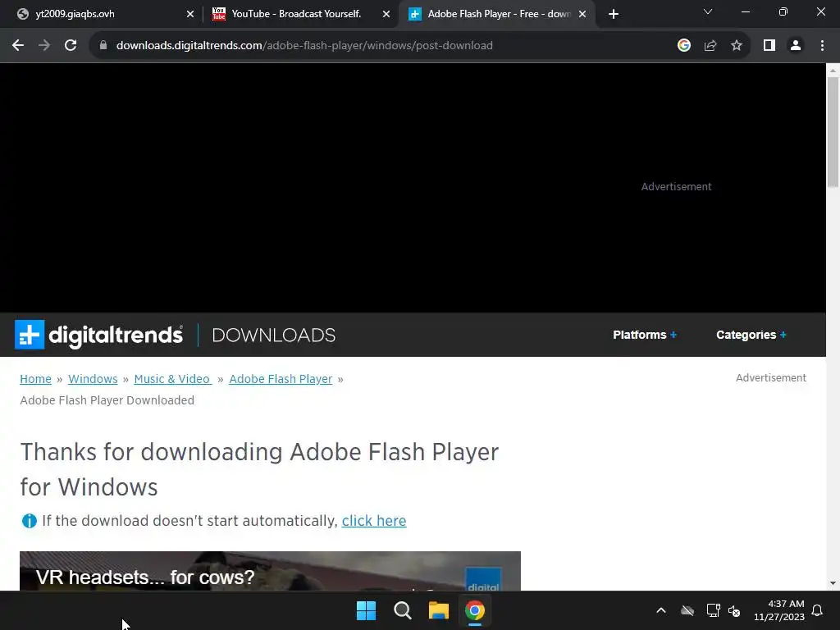Share this page via share icon
This screenshot has width=840, height=630.
click(710, 46)
